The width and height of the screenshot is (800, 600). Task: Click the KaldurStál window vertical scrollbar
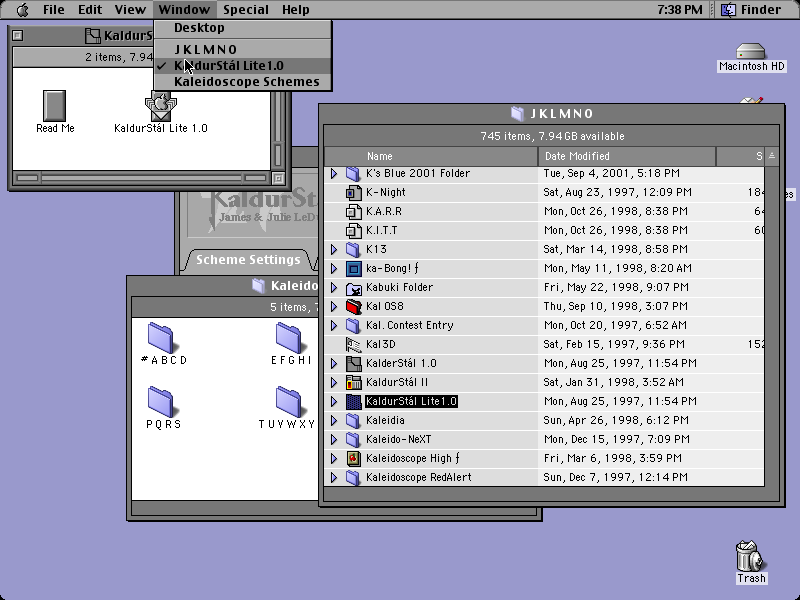click(x=279, y=131)
